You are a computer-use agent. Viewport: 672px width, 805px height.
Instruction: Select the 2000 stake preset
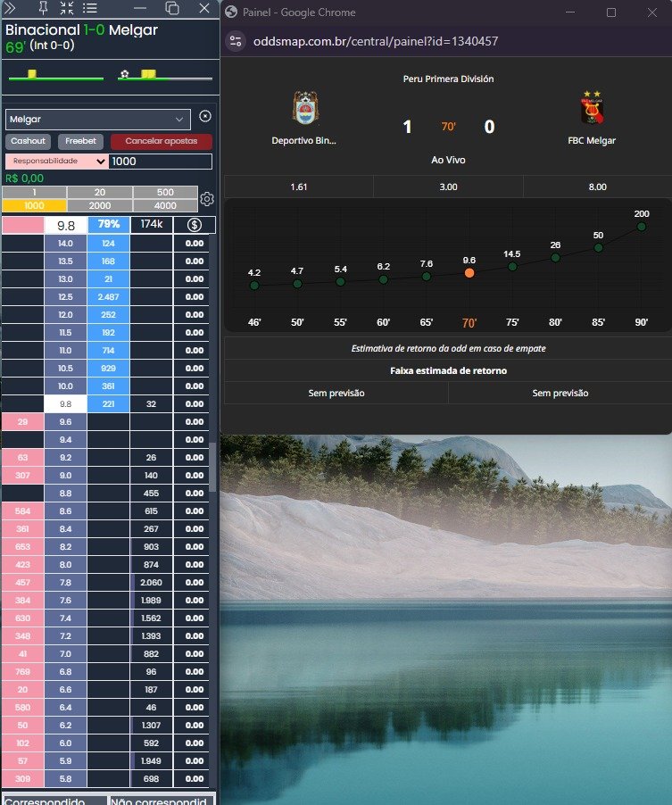click(100, 205)
